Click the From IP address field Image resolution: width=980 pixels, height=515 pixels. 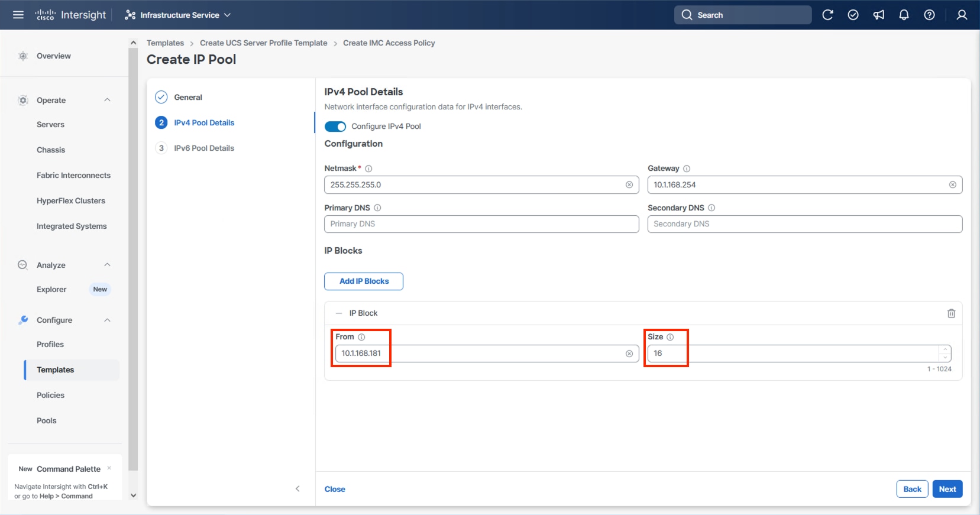pos(487,354)
